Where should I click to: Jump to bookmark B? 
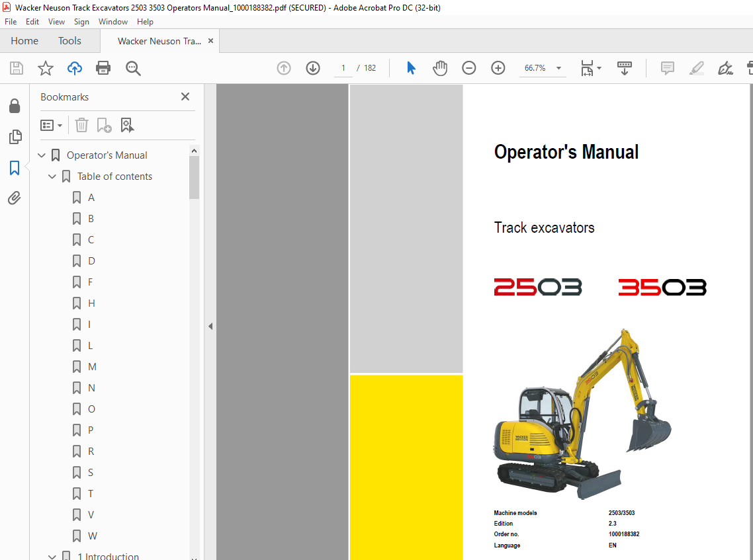(91, 219)
